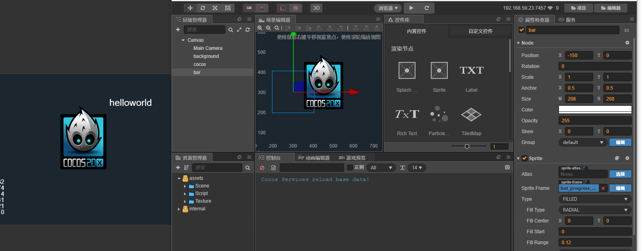
Task: Pick the Particle node in control library
Action: point(439,120)
